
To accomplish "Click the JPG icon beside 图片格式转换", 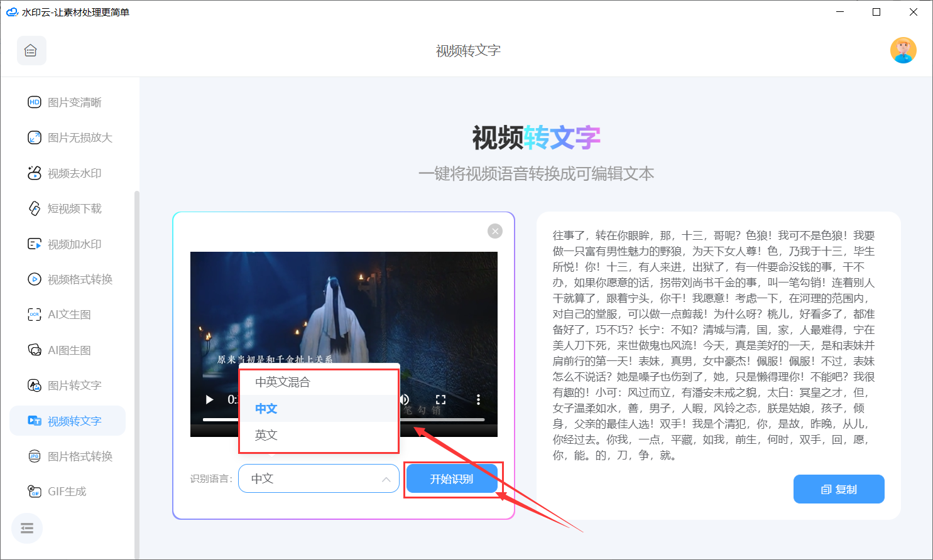I will pos(35,456).
